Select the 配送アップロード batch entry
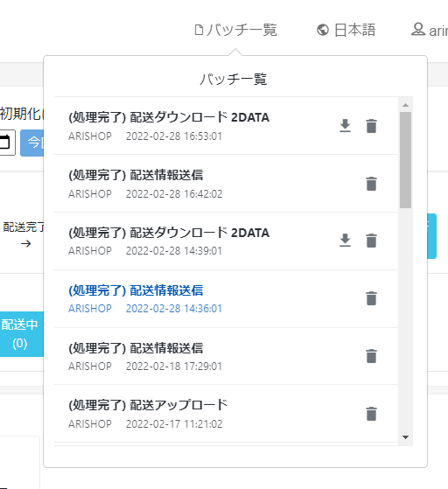Screen dimensions: 448x489 click(x=226, y=414)
